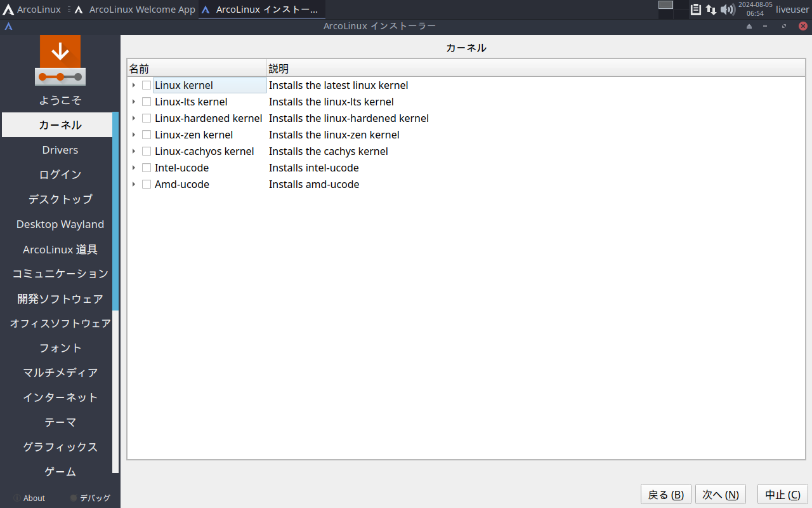The height and width of the screenshot is (508, 812).
Task: Click the デバッグ debug button
Action: click(90, 498)
